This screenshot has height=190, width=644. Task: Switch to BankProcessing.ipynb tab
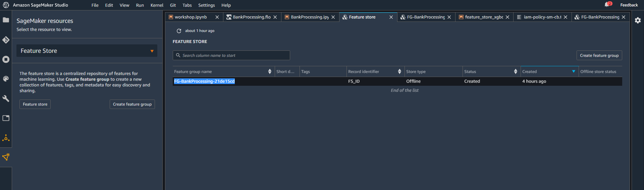[x=310, y=17]
